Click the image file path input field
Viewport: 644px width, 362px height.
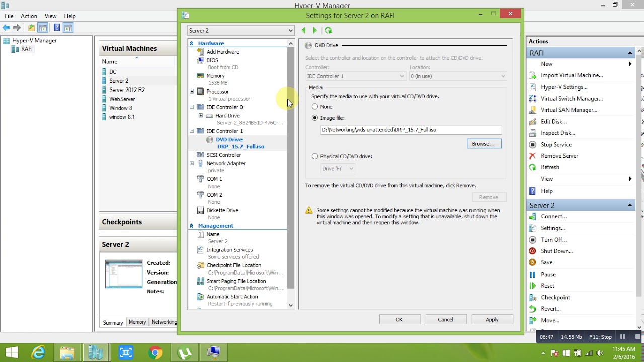411,130
